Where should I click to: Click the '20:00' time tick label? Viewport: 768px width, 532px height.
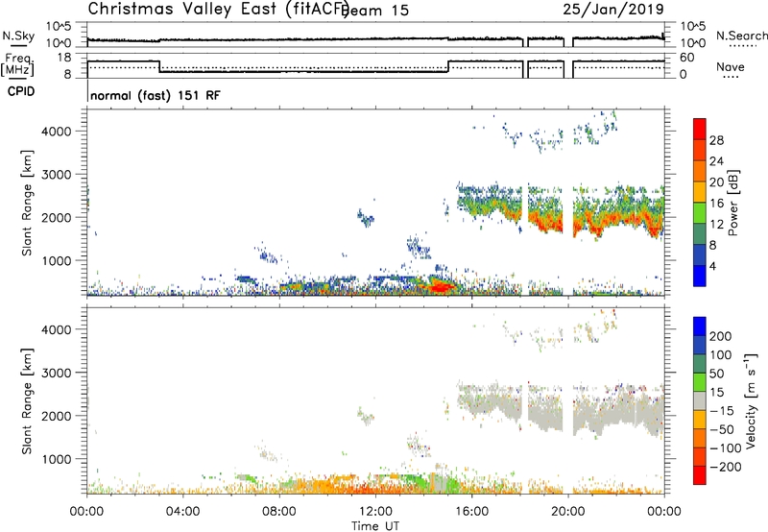(567, 512)
